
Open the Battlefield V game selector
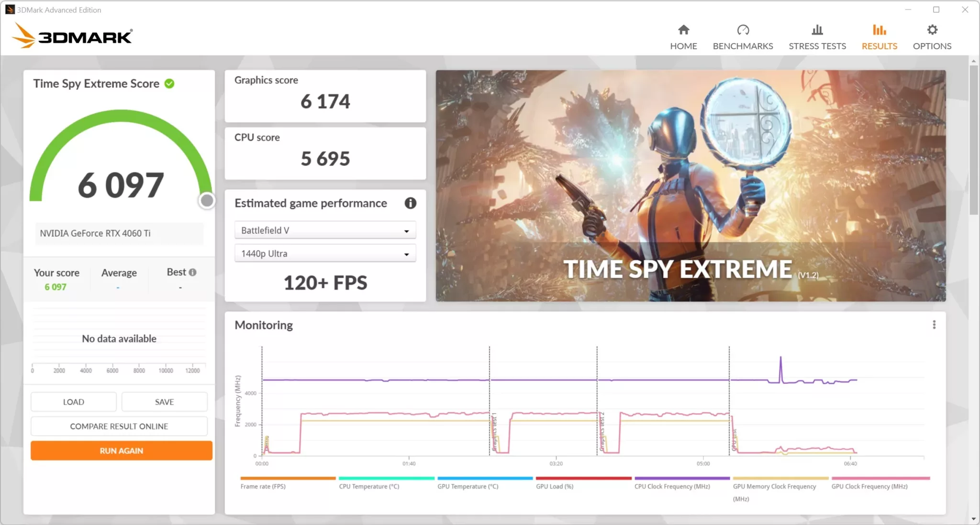tap(324, 230)
